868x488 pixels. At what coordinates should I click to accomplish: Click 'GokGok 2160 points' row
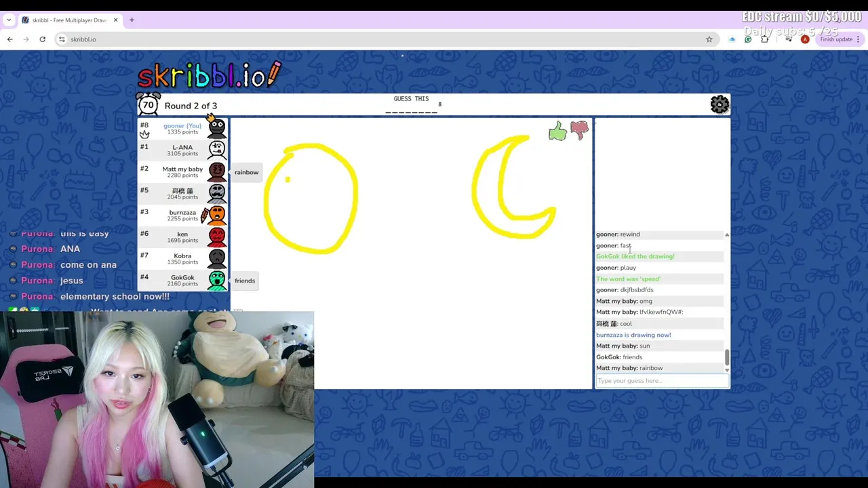182,280
